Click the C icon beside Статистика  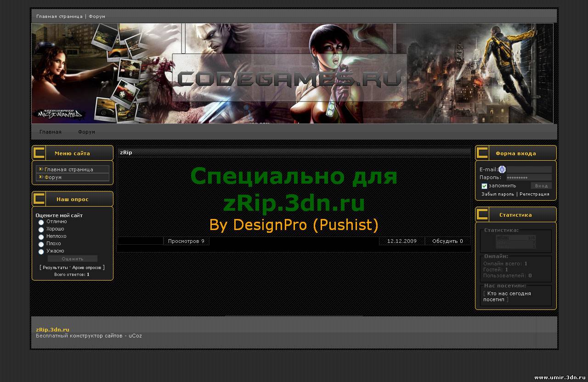(482, 214)
